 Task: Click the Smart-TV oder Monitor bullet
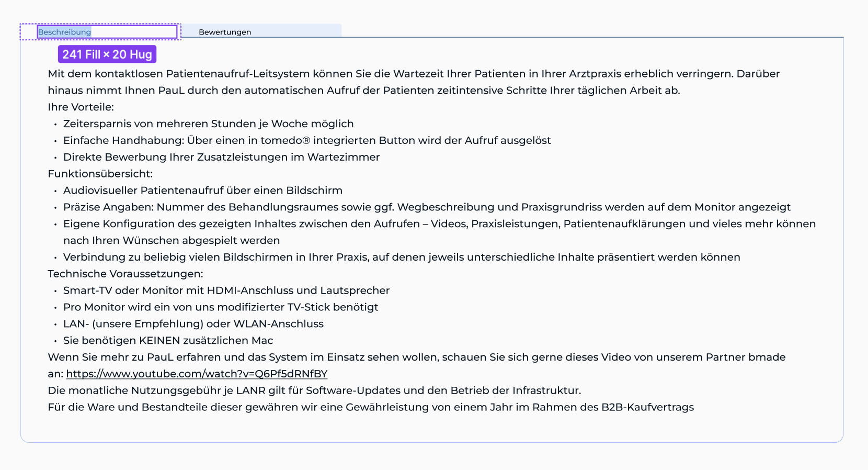226,290
